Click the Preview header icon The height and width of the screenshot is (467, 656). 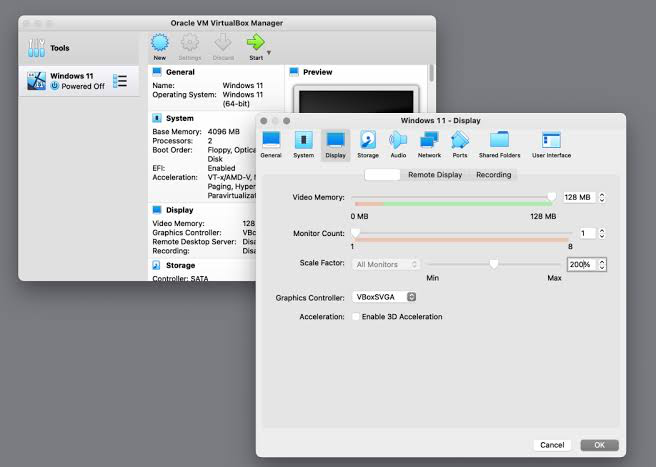[x=294, y=72]
